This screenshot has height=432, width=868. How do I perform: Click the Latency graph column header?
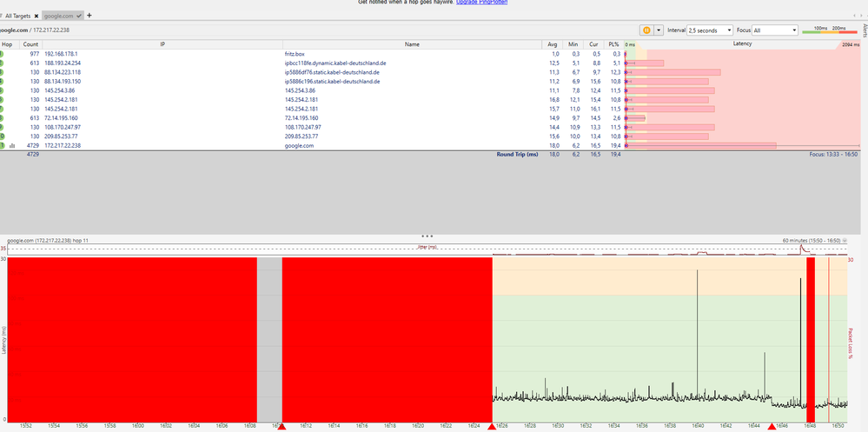point(742,44)
